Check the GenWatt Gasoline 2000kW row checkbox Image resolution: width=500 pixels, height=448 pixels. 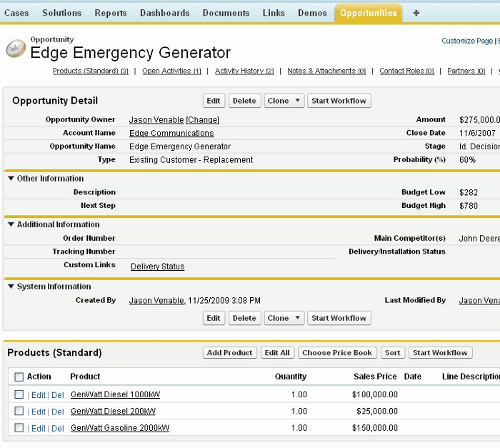(19, 428)
